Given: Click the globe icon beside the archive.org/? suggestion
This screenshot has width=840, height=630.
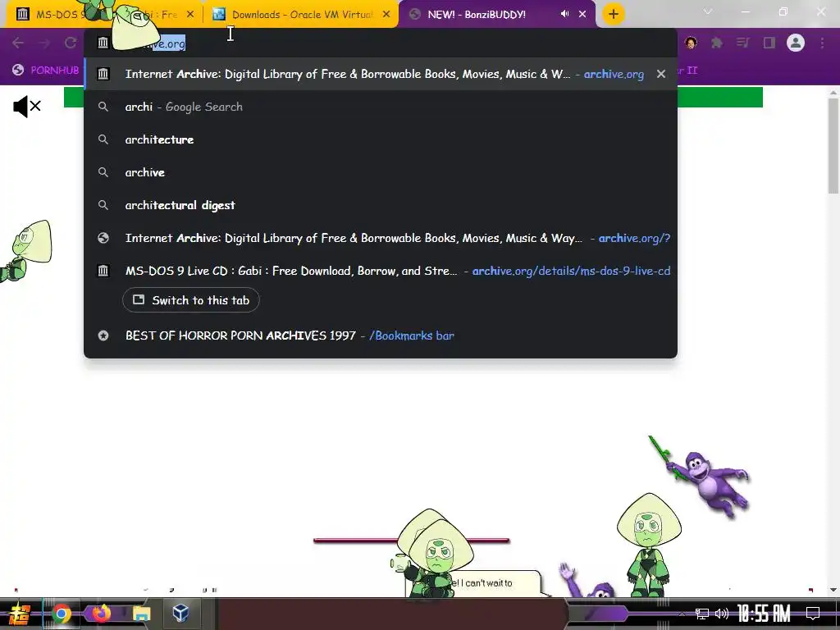Looking at the screenshot, I should pyautogui.click(x=103, y=238).
